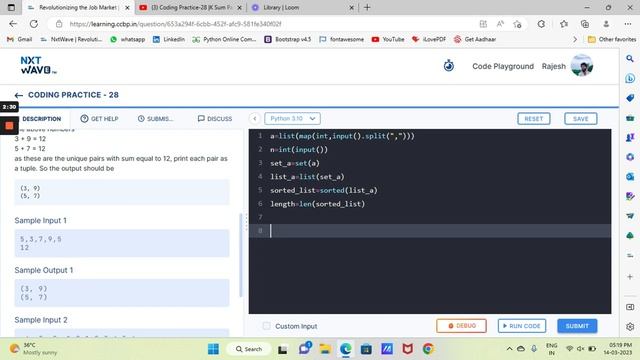Open File Explorer from taskbar

pyautogui.click(x=325, y=349)
